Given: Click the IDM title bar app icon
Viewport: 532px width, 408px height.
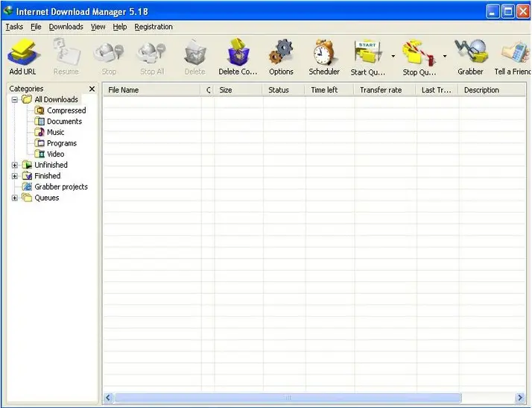Looking at the screenshot, I should (x=7, y=11).
